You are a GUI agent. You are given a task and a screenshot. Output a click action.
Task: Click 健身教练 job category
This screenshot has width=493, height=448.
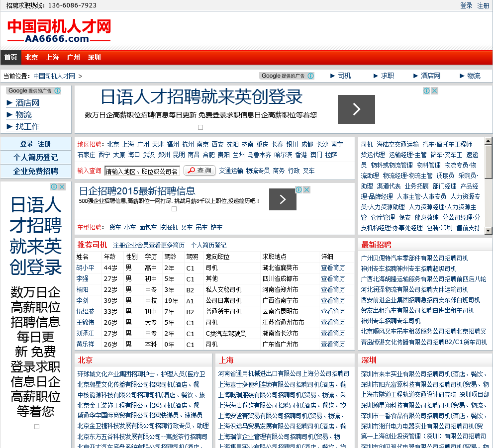(x=427, y=217)
